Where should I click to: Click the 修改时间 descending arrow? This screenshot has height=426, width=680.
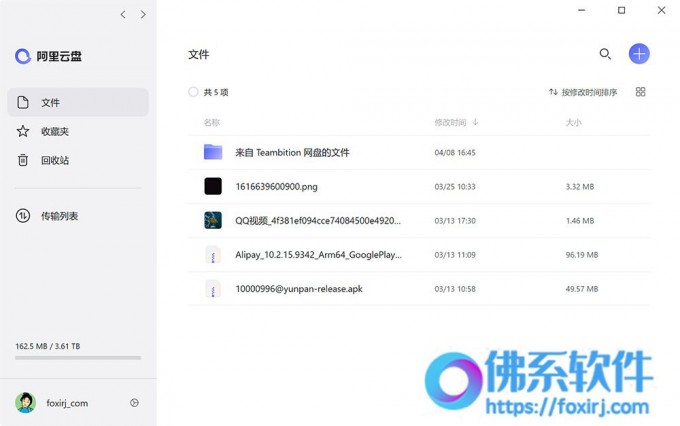475,122
